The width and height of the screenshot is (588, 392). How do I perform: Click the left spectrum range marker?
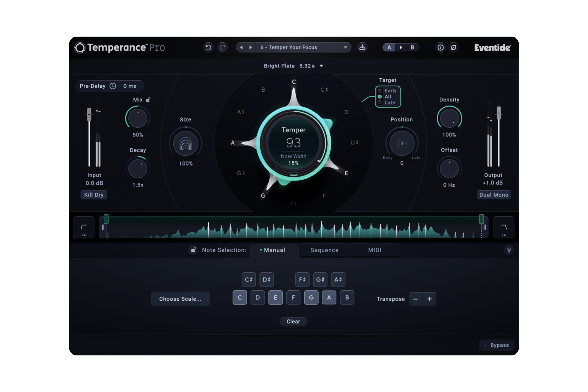coord(106,219)
